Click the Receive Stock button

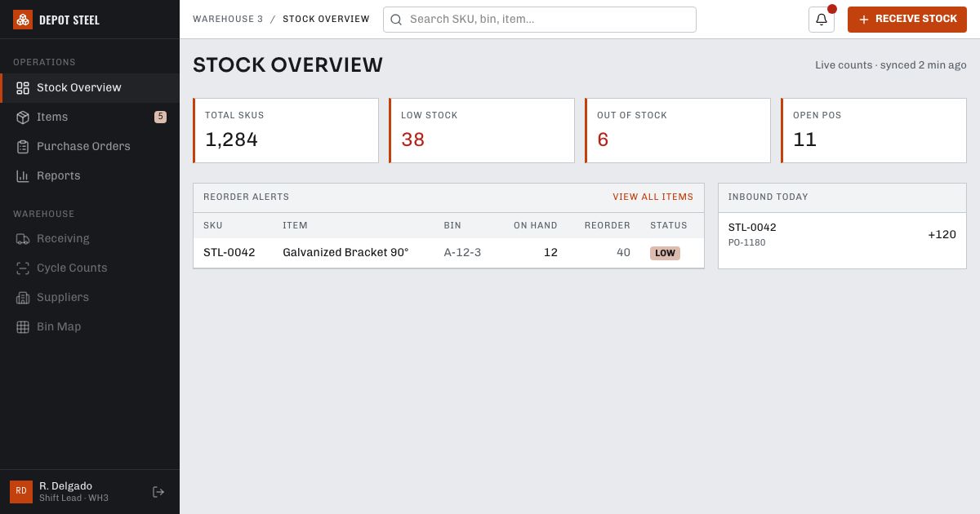[x=907, y=20]
